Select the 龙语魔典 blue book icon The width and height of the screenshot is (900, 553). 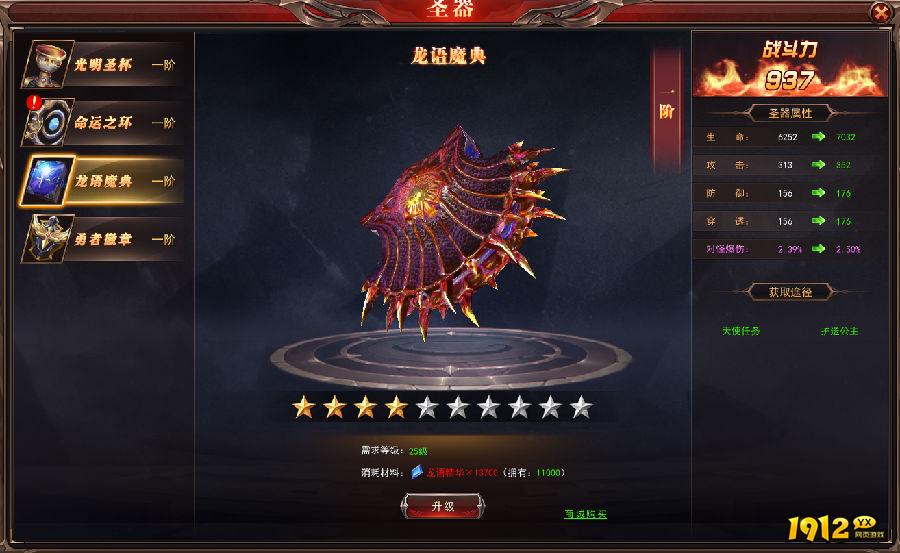click(47, 181)
